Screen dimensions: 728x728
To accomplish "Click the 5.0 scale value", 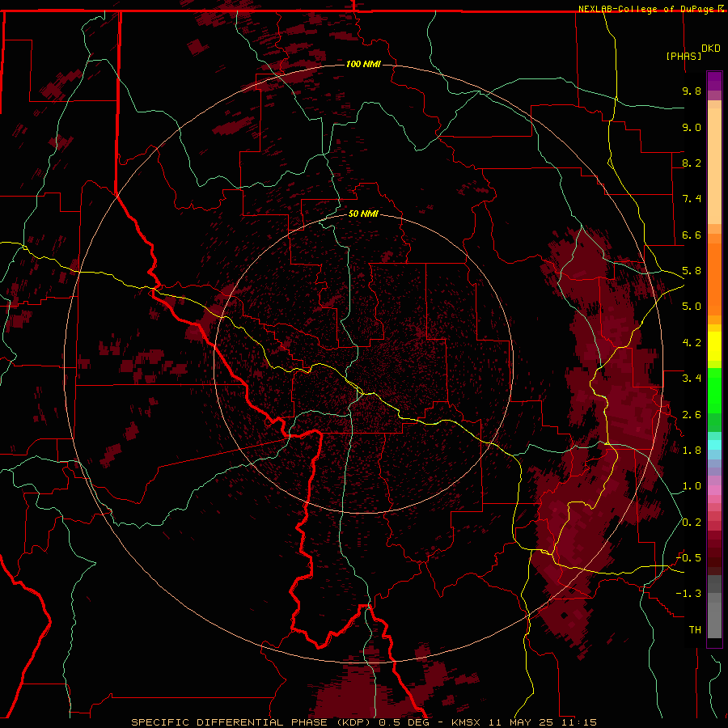I will coord(692,307).
